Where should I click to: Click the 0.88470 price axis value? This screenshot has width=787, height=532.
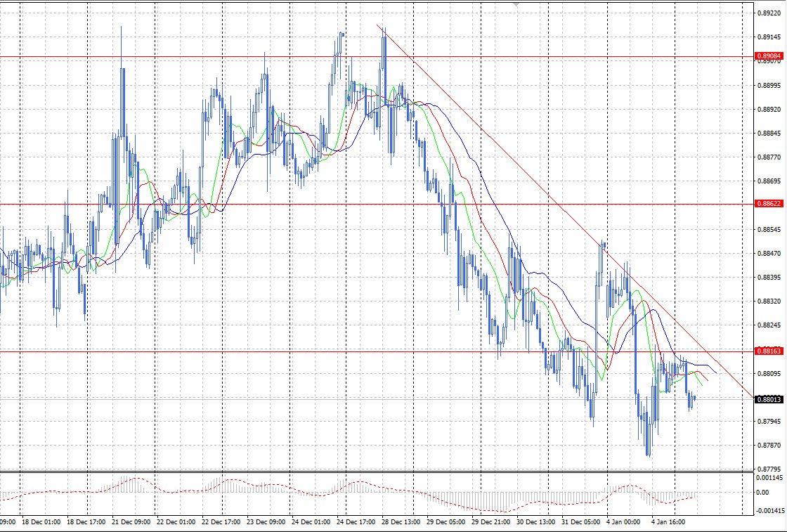click(769, 254)
